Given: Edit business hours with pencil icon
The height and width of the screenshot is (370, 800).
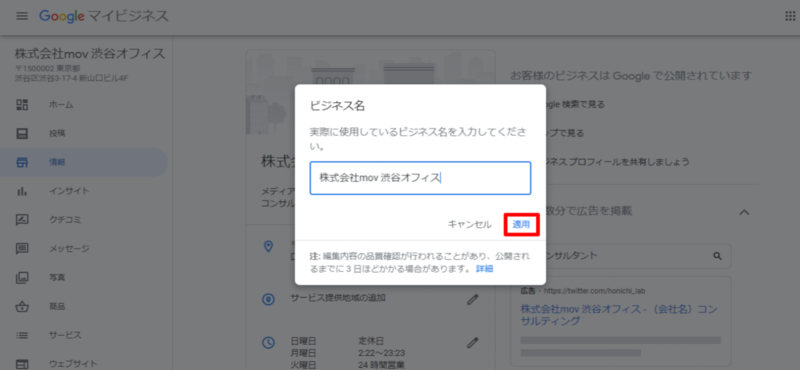Looking at the screenshot, I should pyautogui.click(x=473, y=342).
